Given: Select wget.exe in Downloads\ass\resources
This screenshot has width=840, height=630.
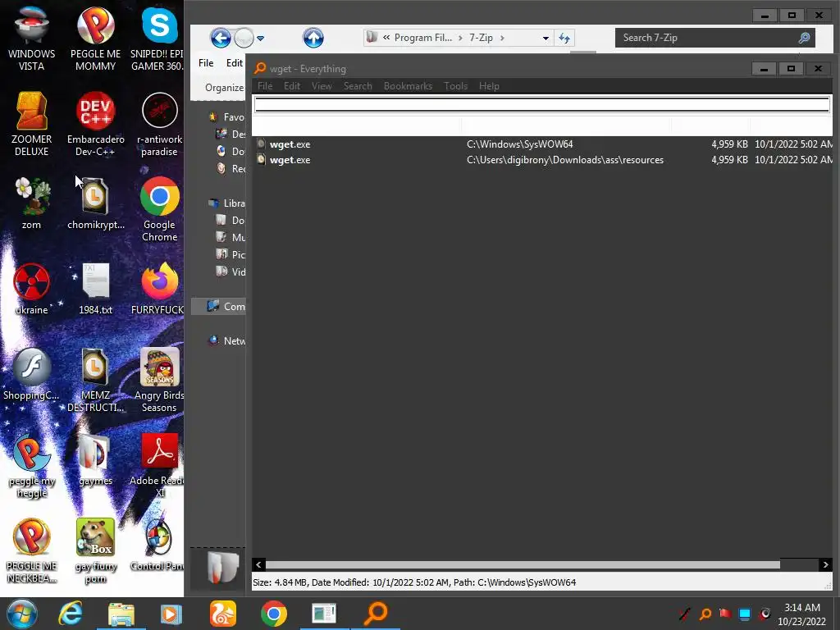Looking at the screenshot, I should coord(541,160).
